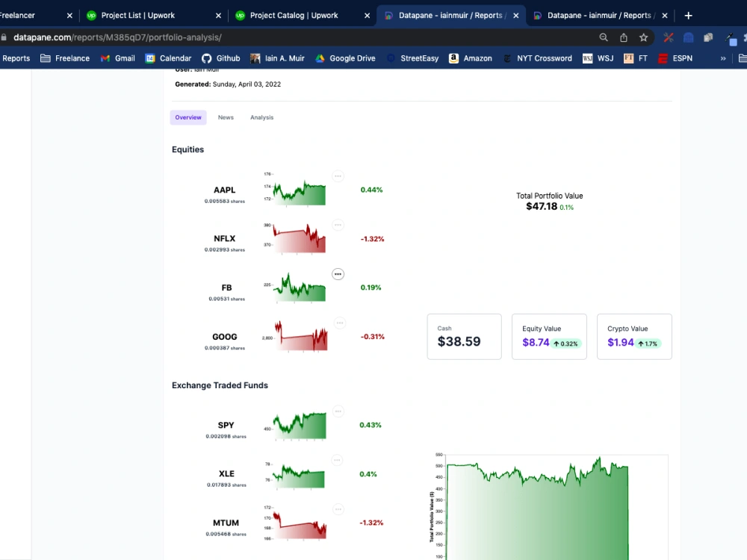The width and height of the screenshot is (747, 560).
Task: Click the SPY 0.43% change value
Action: 371,425
